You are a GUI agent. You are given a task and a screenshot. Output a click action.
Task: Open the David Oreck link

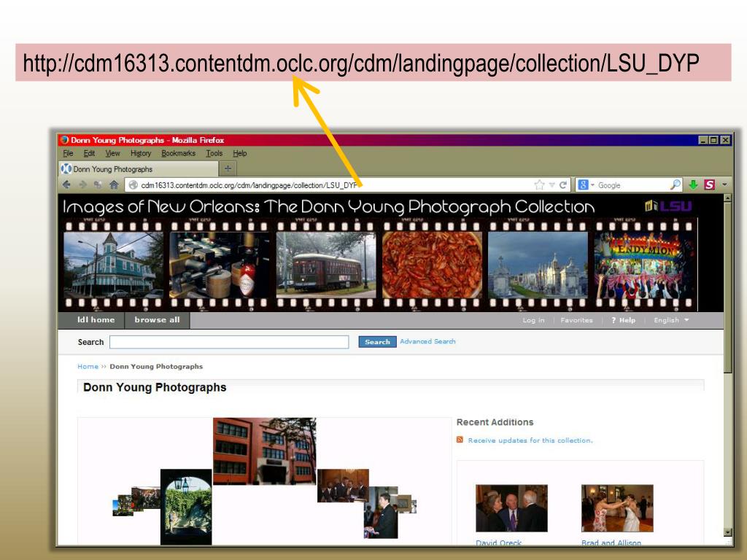[498, 542]
